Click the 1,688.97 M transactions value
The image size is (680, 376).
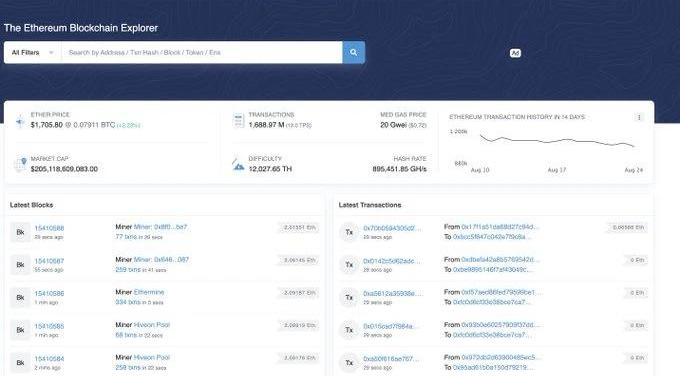[x=266, y=125]
